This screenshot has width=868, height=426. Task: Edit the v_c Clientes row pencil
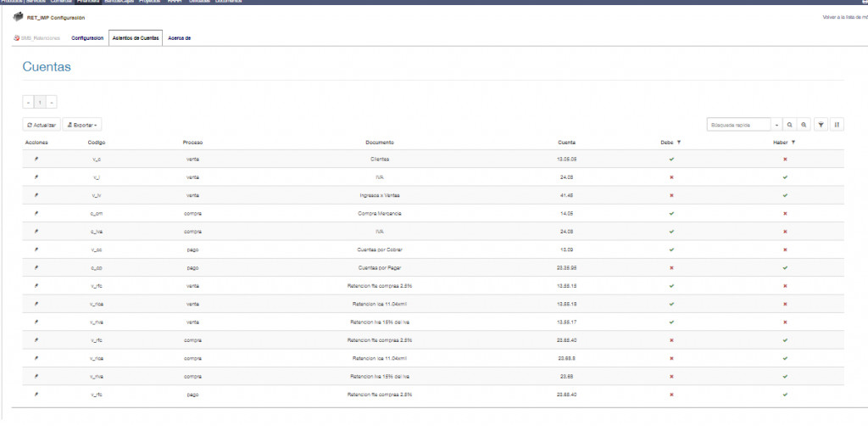click(36, 159)
